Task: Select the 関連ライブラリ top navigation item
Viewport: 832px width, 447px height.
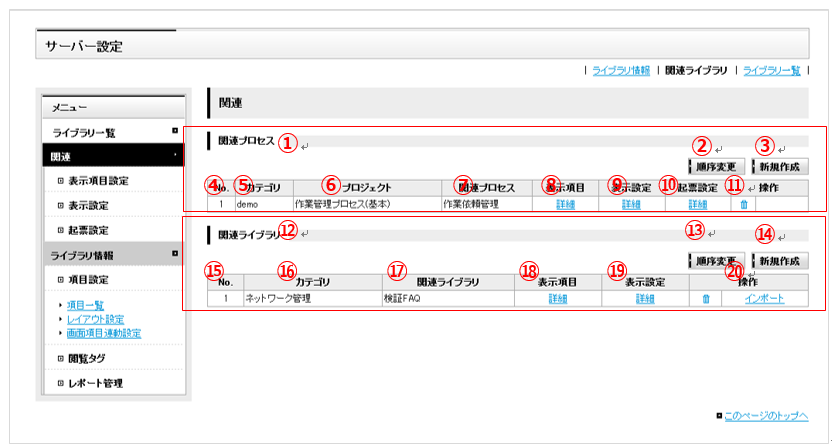Action: [x=696, y=71]
